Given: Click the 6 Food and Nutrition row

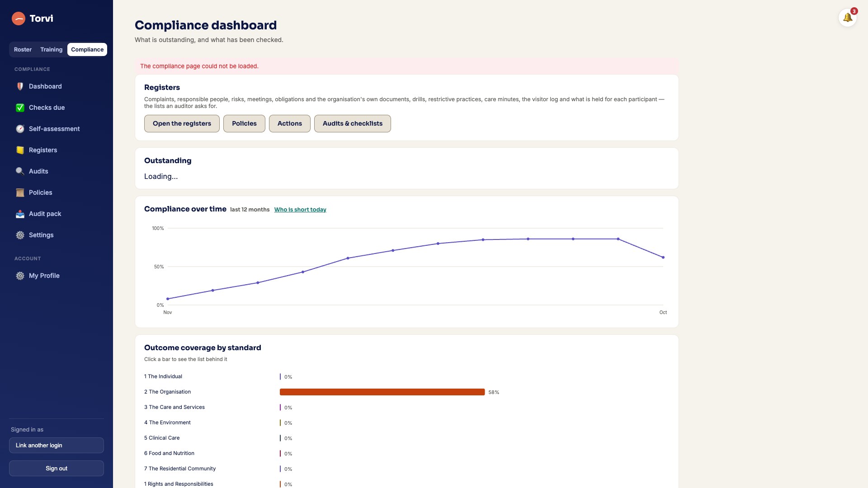Looking at the screenshot, I should [406, 453].
